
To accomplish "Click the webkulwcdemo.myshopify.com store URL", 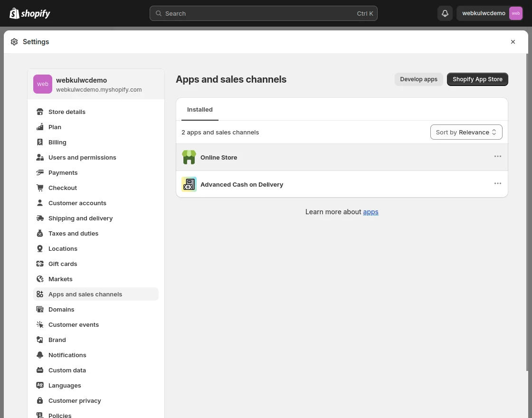I will coord(99,90).
